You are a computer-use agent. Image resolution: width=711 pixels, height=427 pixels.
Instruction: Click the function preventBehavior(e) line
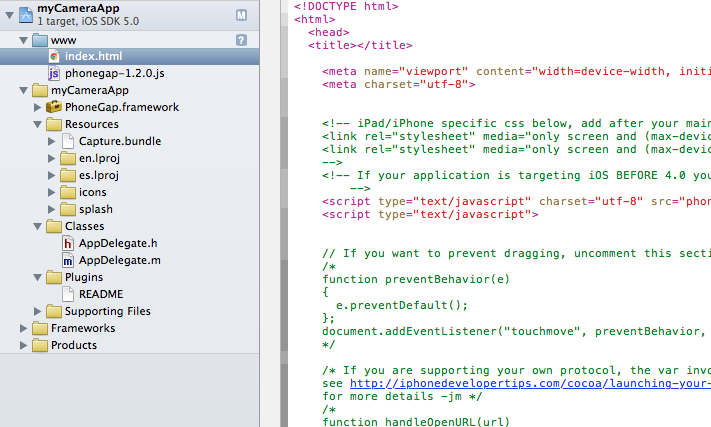(416, 280)
